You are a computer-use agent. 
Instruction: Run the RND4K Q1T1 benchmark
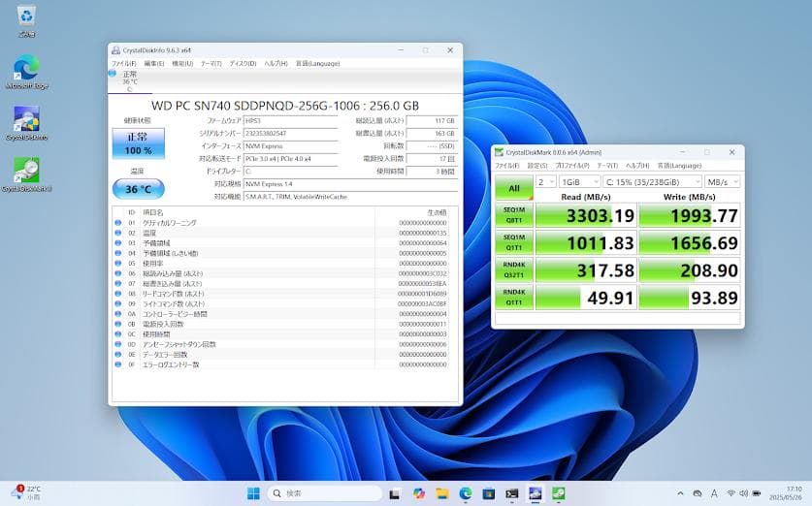click(514, 298)
